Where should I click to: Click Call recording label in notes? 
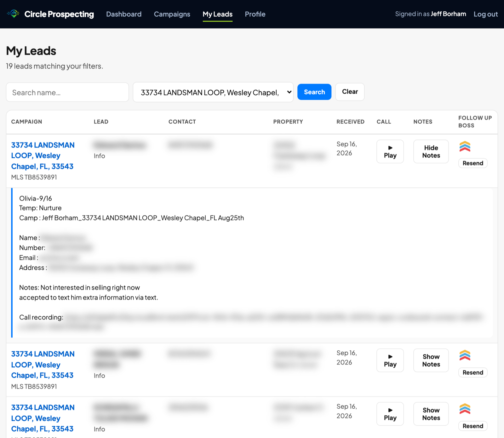[41, 318]
